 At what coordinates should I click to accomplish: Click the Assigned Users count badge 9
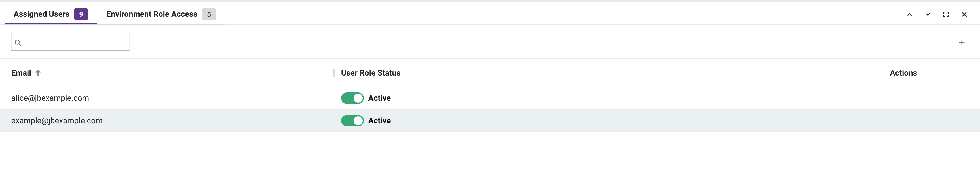pyautogui.click(x=81, y=14)
